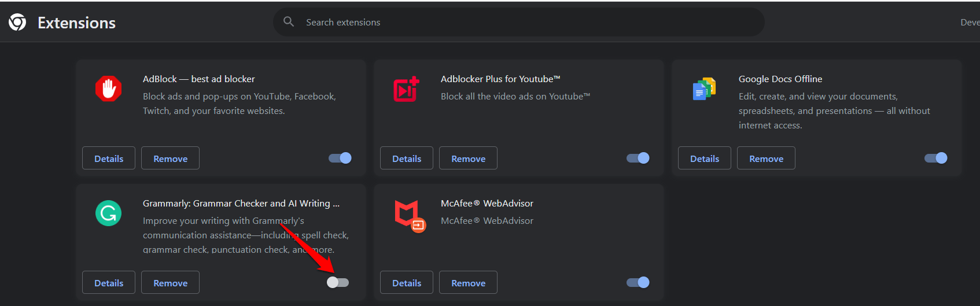Remove Adblocker Plus for Youtube
Screen dimensions: 980x306
468,158
